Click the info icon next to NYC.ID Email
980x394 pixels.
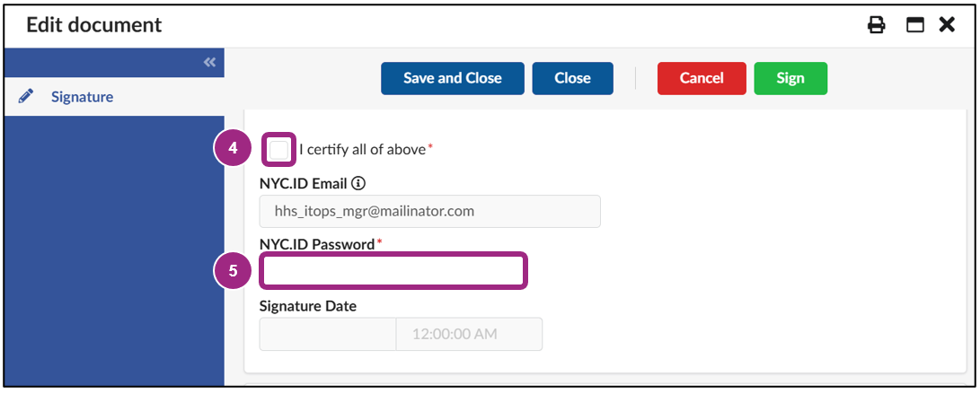358,183
